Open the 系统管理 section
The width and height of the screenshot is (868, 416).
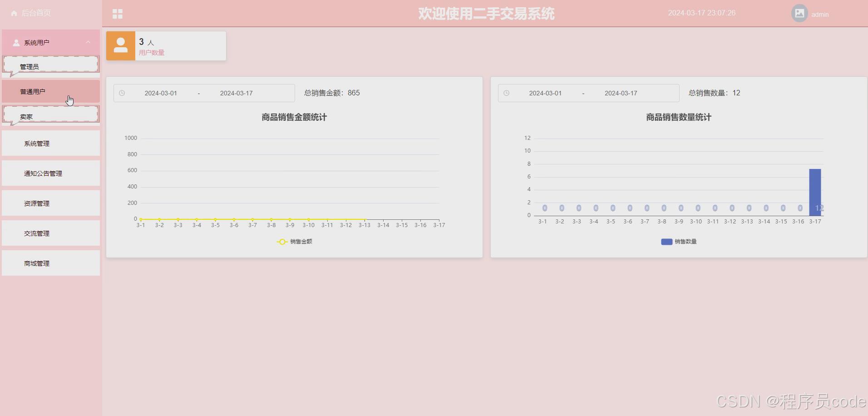[x=37, y=143]
